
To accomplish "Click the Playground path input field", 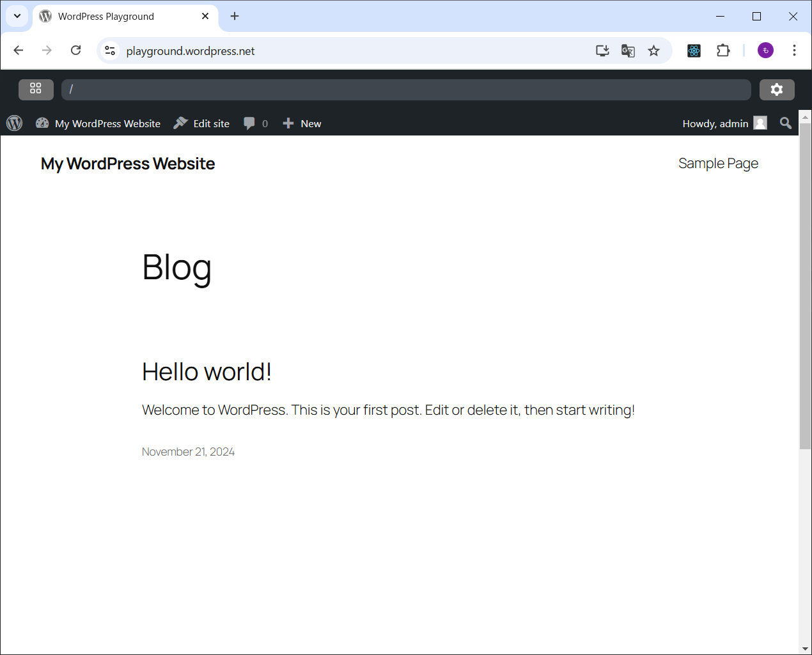I will point(406,89).
